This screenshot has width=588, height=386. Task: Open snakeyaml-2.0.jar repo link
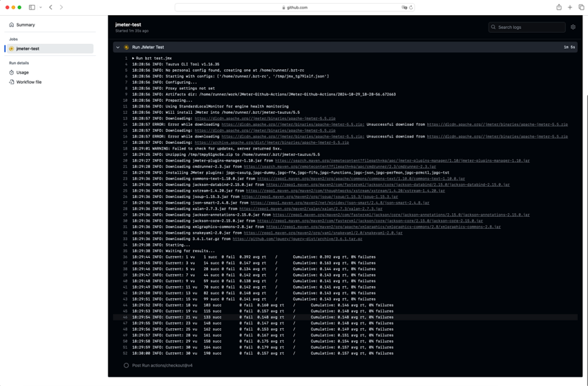(x=324, y=233)
